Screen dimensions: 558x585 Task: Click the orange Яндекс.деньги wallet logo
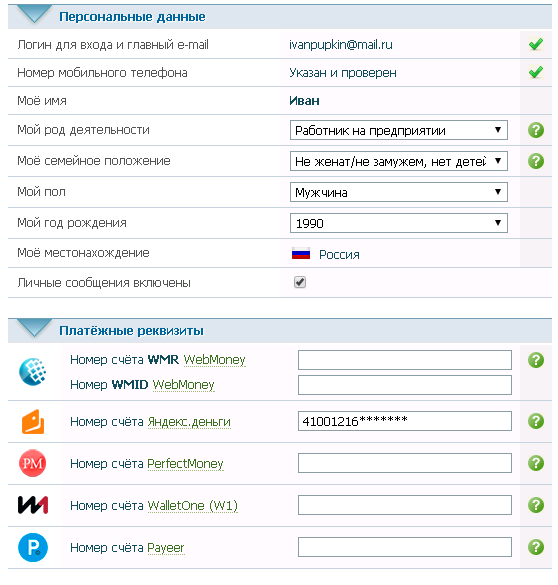33,422
